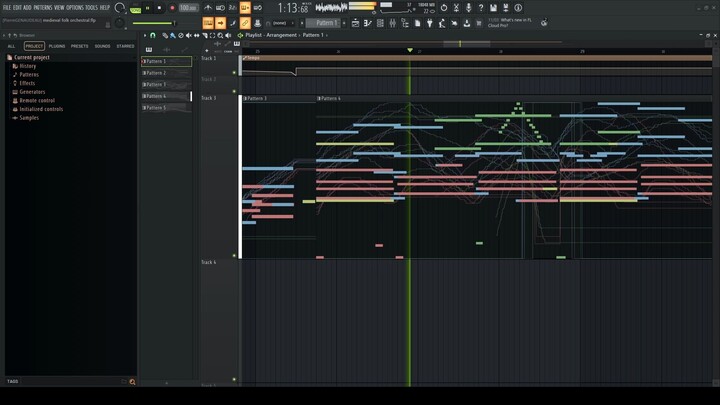Switch to the PROJECT browser tab

[34, 46]
